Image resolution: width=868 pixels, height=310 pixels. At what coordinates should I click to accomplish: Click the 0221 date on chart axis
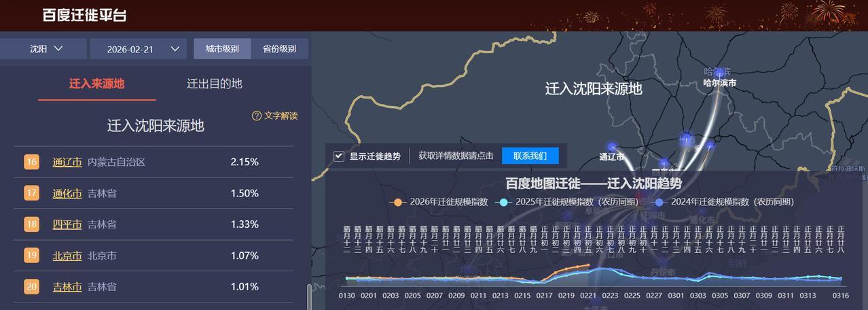[x=588, y=295]
